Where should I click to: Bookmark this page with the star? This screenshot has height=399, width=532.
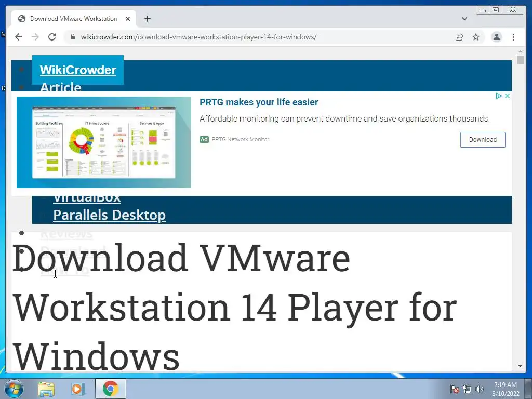476,37
